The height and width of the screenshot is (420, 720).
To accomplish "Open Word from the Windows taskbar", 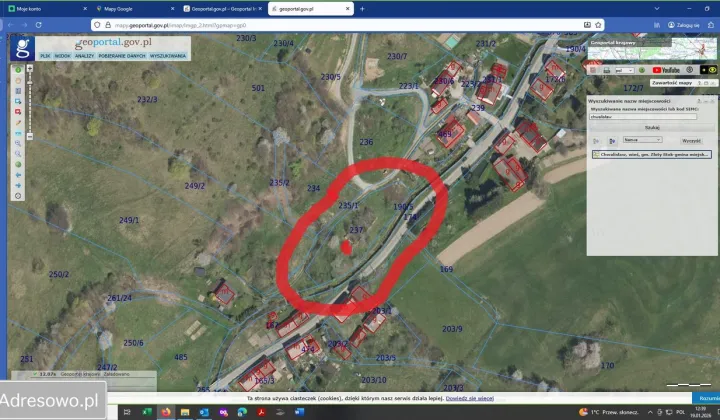I will (299, 412).
